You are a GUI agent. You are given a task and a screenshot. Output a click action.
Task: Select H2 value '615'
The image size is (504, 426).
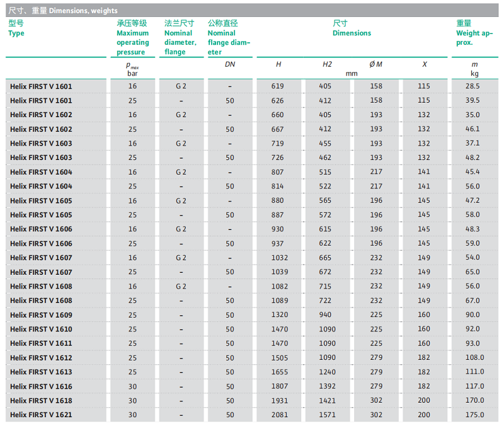tap(325, 229)
